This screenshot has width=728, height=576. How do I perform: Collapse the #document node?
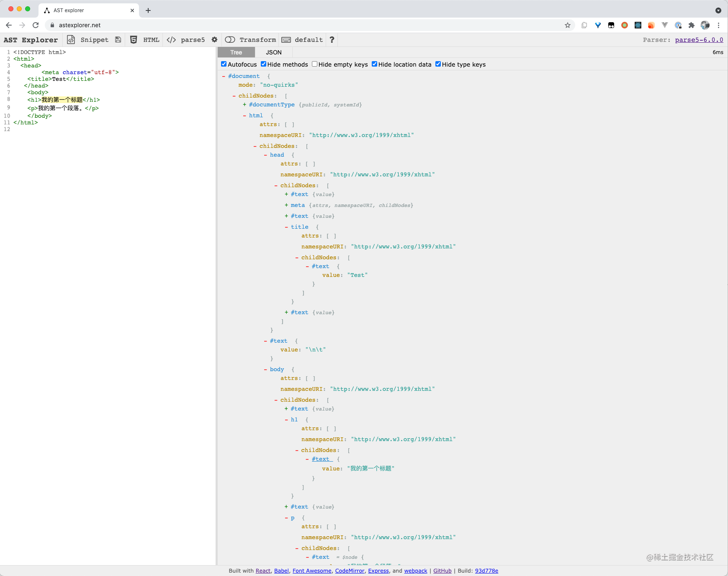click(224, 76)
